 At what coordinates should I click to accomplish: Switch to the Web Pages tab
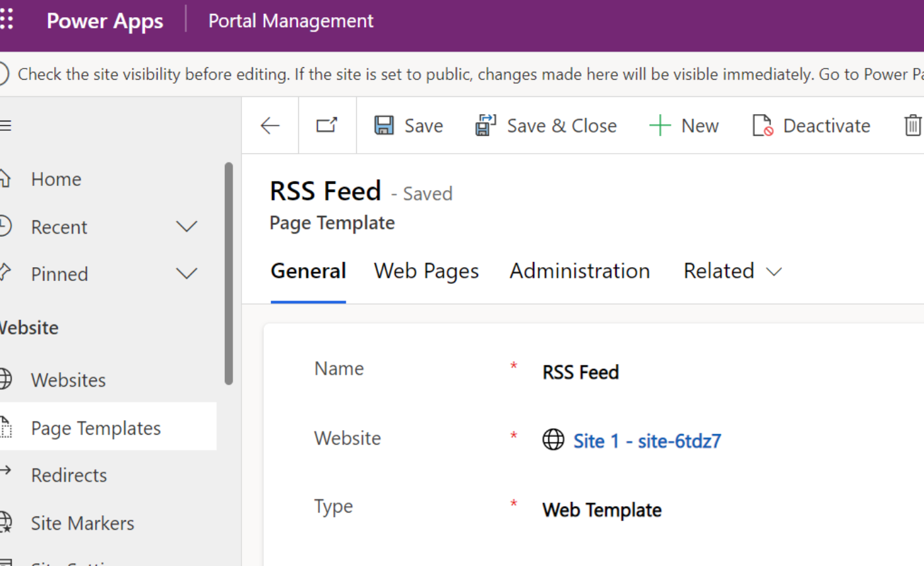coord(426,271)
